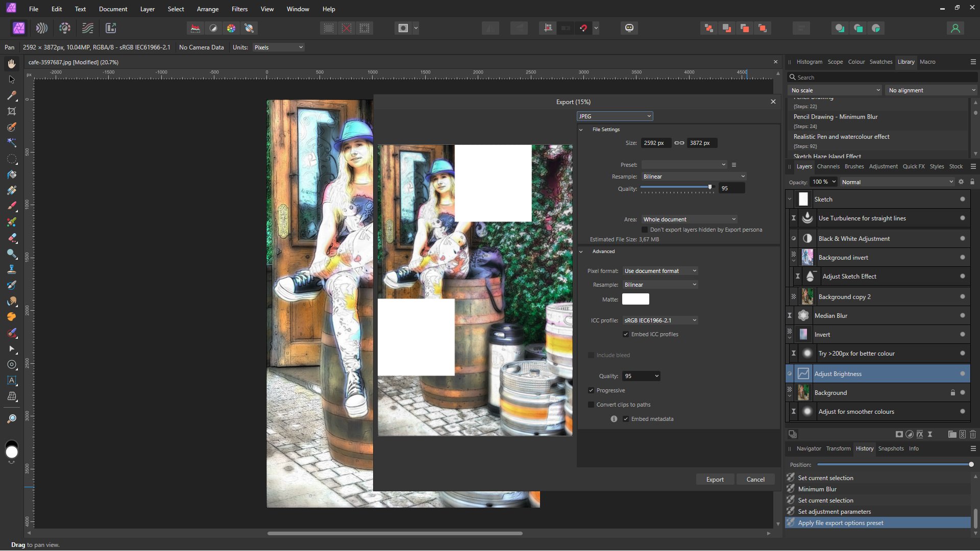Select the Crop tool
Image resolution: width=980 pixels, height=551 pixels.
click(12, 111)
